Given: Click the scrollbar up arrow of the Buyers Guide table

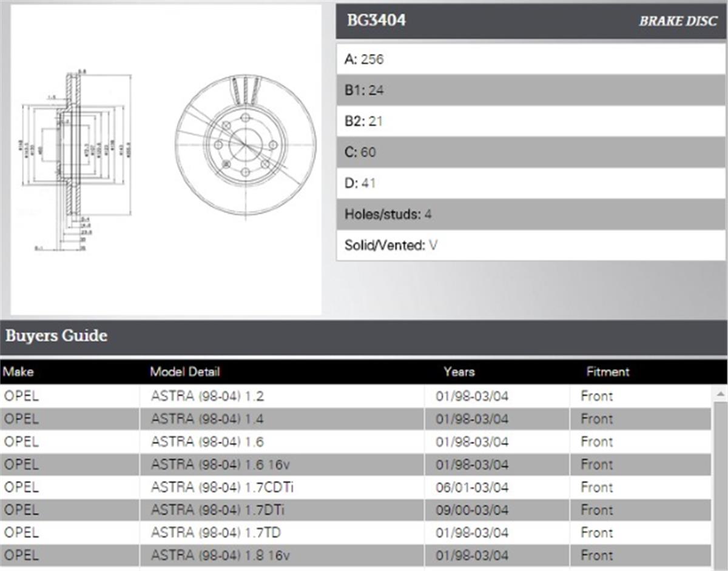Looking at the screenshot, I should 720,394.
